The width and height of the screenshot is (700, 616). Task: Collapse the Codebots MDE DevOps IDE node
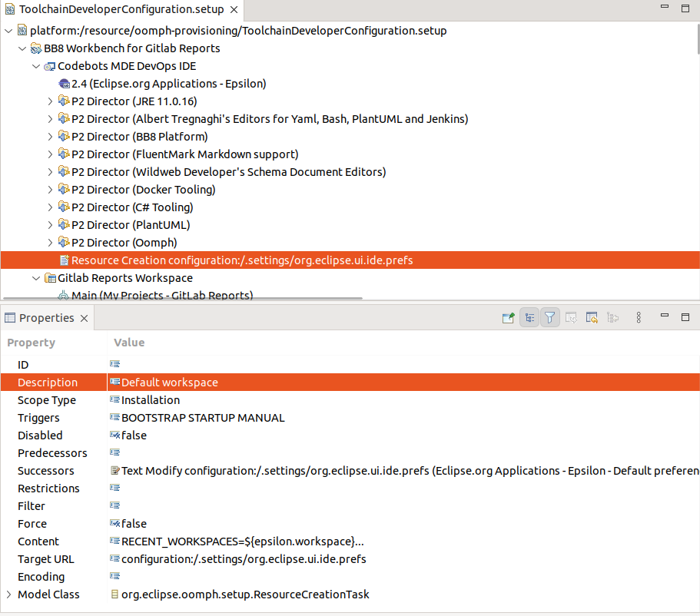36,66
